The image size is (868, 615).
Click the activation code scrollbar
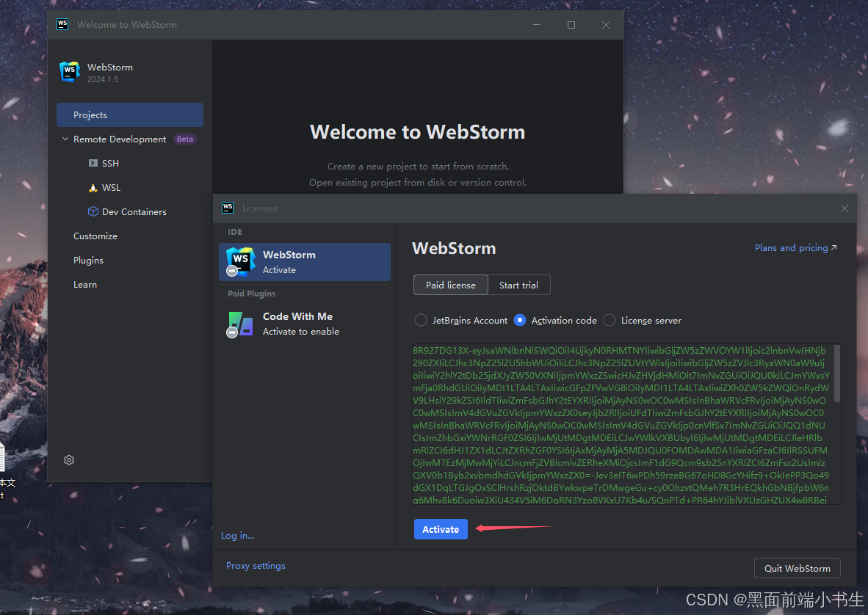[837, 374]
